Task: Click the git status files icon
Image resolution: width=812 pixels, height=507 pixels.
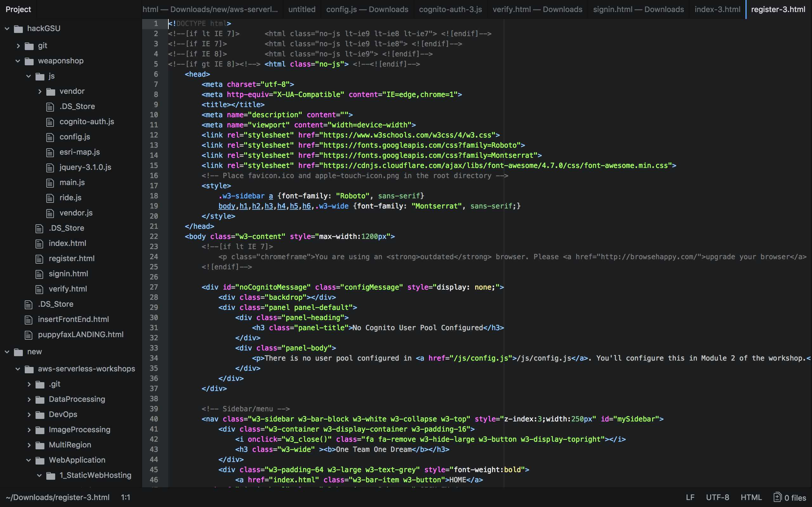Action: coord(777,497)
